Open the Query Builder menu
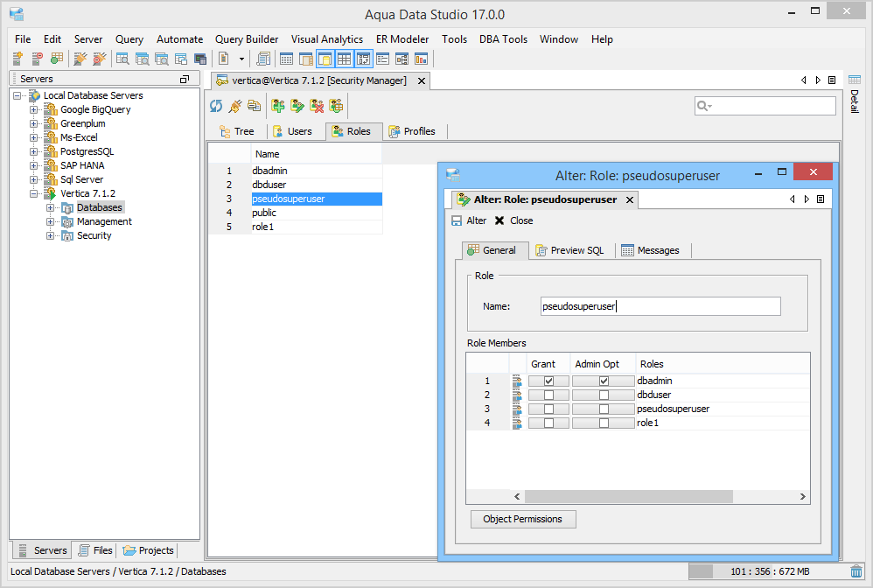 [247, 39]
